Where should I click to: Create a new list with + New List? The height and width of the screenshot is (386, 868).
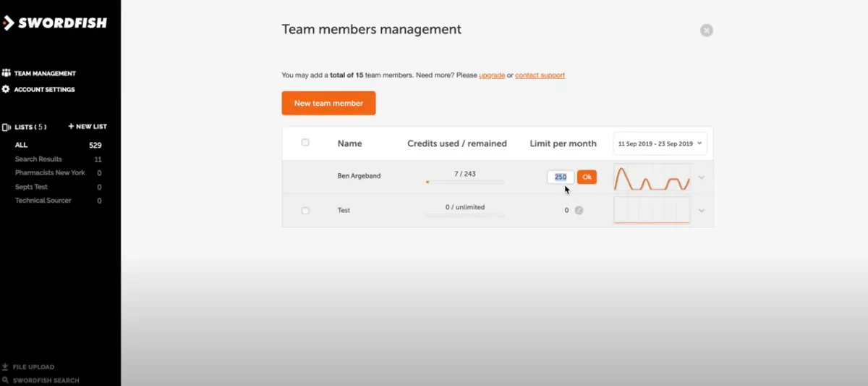click(88, 127)
